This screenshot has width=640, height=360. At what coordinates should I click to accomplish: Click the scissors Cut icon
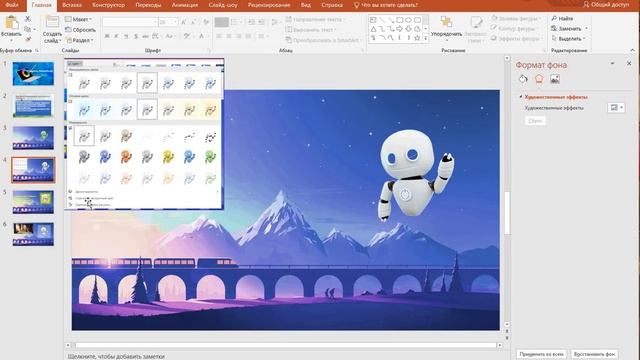pyautogui.click(x=28, y=19)
